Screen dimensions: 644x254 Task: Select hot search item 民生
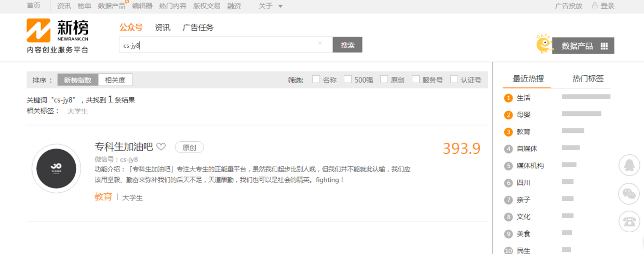[523, 250]
